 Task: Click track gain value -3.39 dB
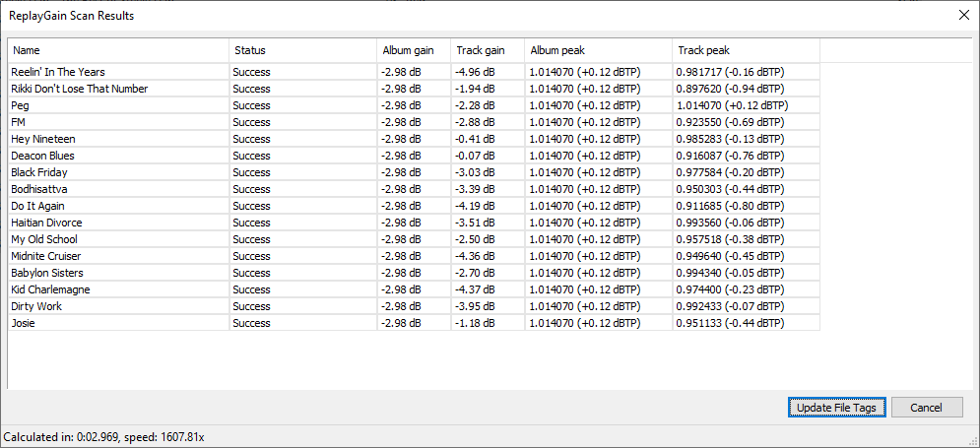pos(475,189)
